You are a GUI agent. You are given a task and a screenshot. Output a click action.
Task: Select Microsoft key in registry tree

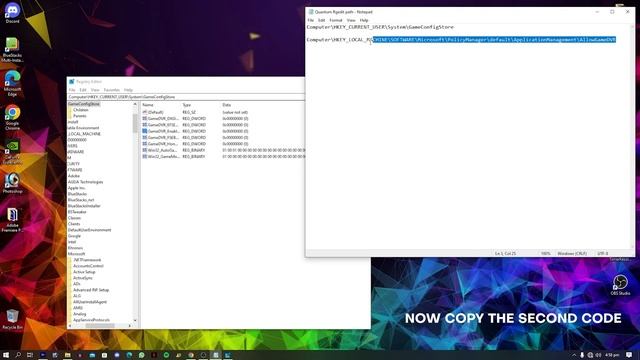[x=76, y=254]
